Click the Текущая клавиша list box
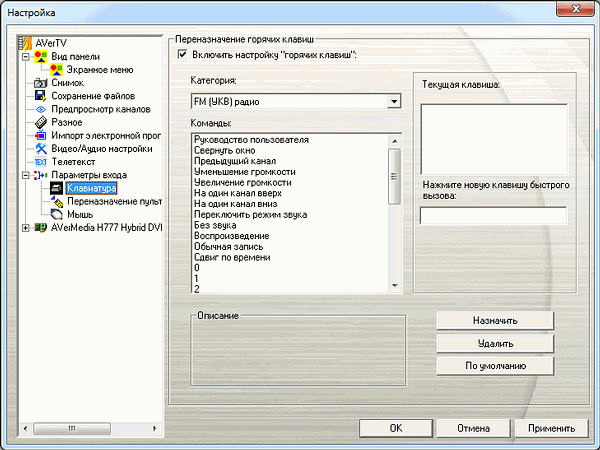Viewport: 600px width, 450px height. (x=494, y=139)
